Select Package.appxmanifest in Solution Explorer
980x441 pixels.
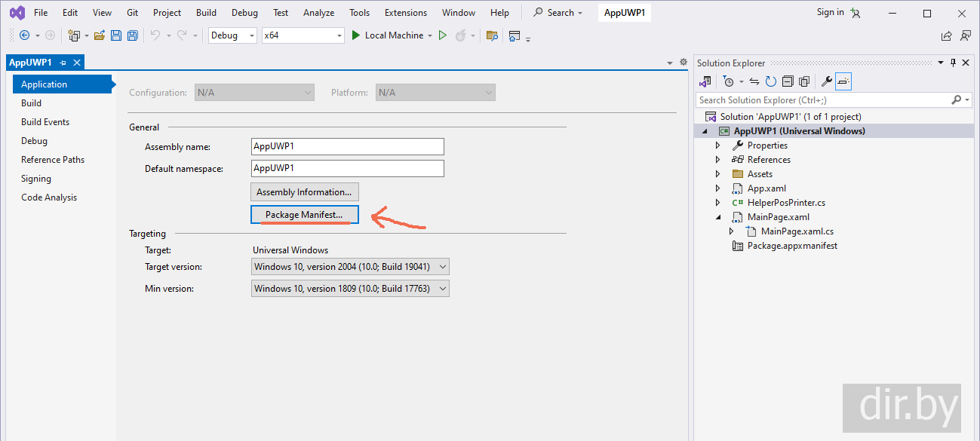(x=791, y=246)
